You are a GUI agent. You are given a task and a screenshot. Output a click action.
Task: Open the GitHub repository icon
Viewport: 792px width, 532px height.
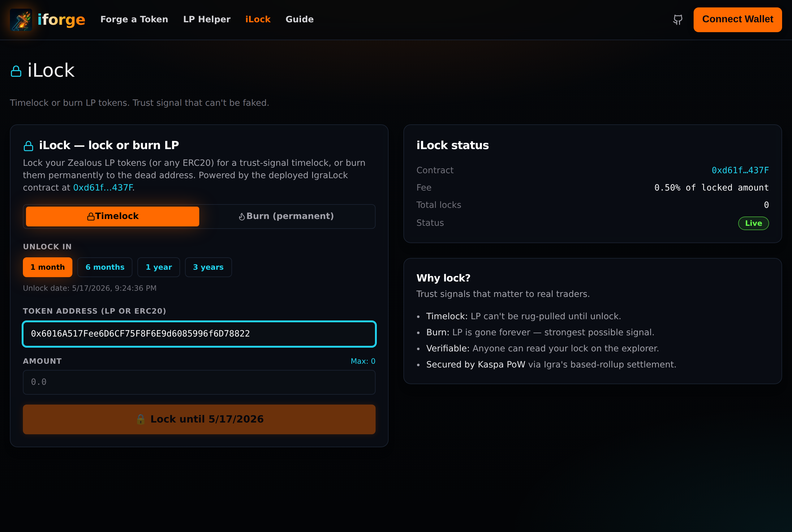click(677, 20)
